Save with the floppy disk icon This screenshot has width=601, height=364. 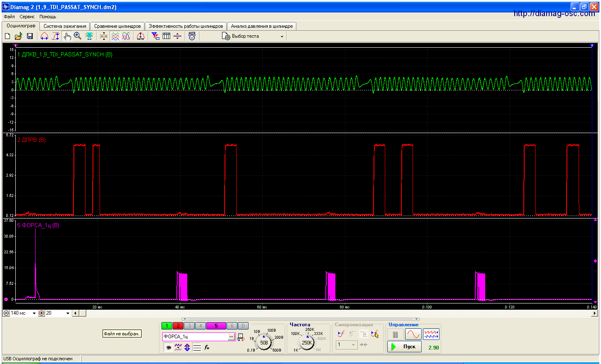click(30, 36)
